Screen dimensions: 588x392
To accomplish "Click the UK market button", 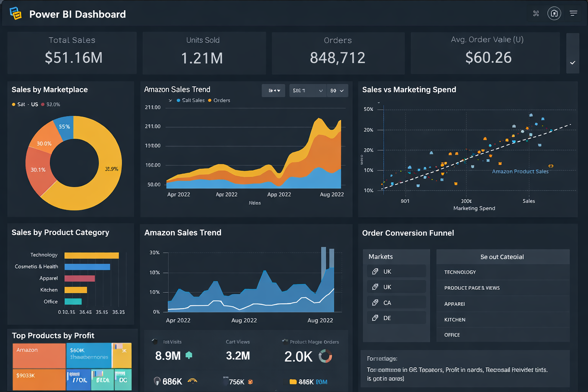I will [x=396, y=271].
